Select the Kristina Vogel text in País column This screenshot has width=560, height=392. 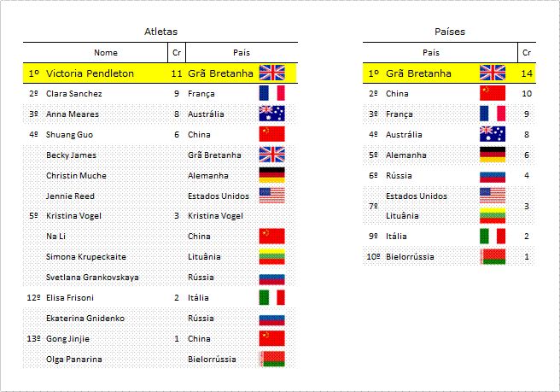coord(215,216)
